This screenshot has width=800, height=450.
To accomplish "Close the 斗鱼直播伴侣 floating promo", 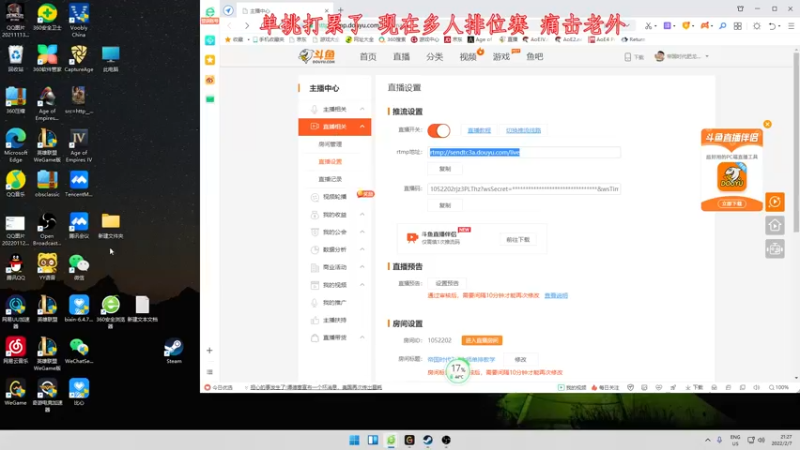I will (767, 124).
